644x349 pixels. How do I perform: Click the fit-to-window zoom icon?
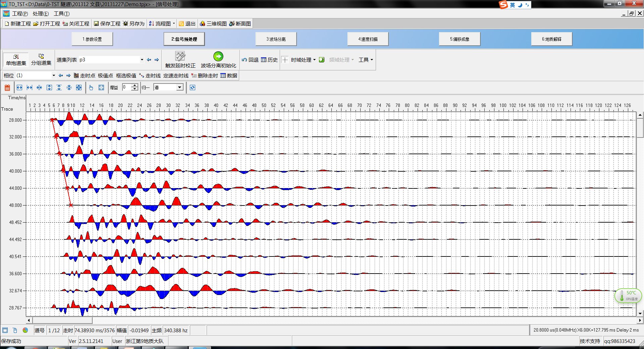(101, 88)
